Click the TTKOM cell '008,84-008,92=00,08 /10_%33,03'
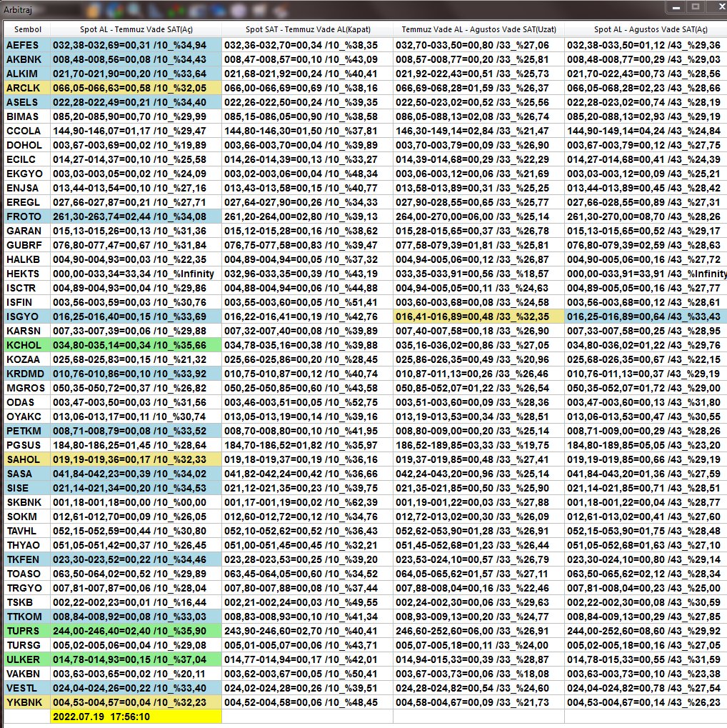Screen dimensions: 727x728 (x=136, y=617)
